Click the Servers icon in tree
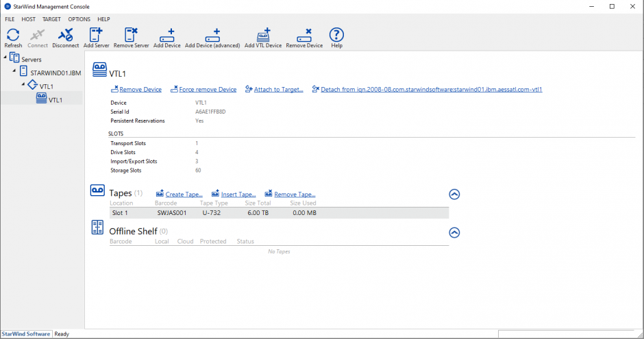The image size is (644, 339). tap(14, 58)
